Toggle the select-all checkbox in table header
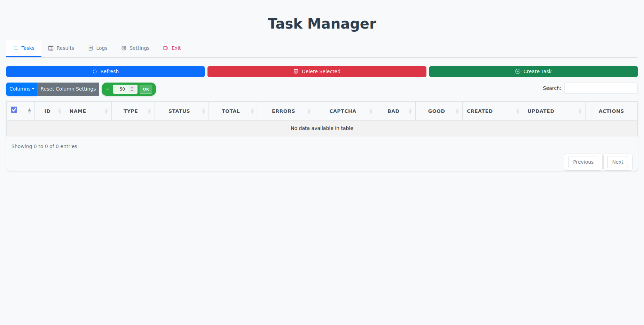This screenshot has height=325, width=644. click(14, 110)
